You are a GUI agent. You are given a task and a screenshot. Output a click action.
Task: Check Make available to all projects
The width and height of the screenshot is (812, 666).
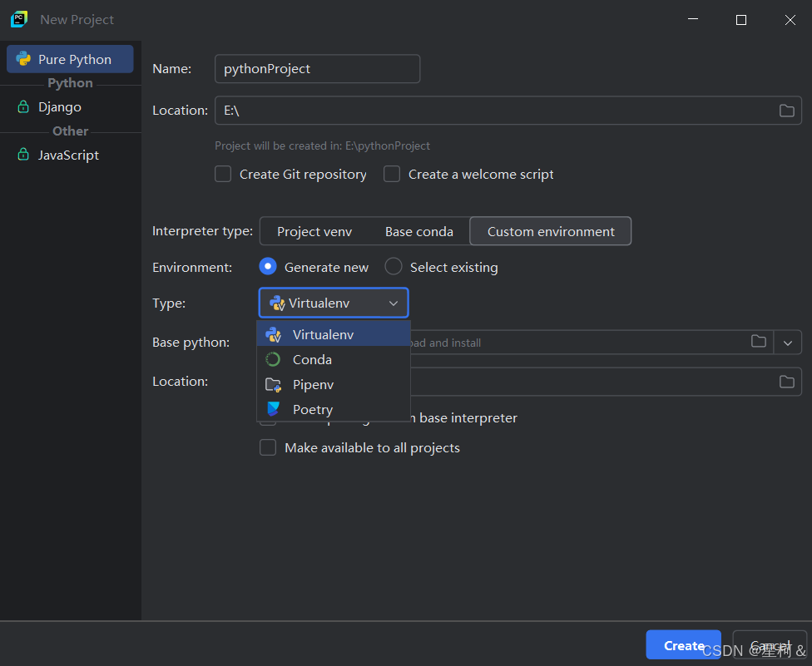pyautogui.click(x=268, y=447)
